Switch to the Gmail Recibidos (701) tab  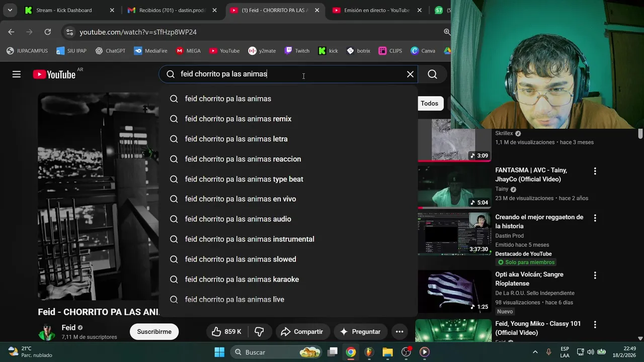[x=173, y=10]
